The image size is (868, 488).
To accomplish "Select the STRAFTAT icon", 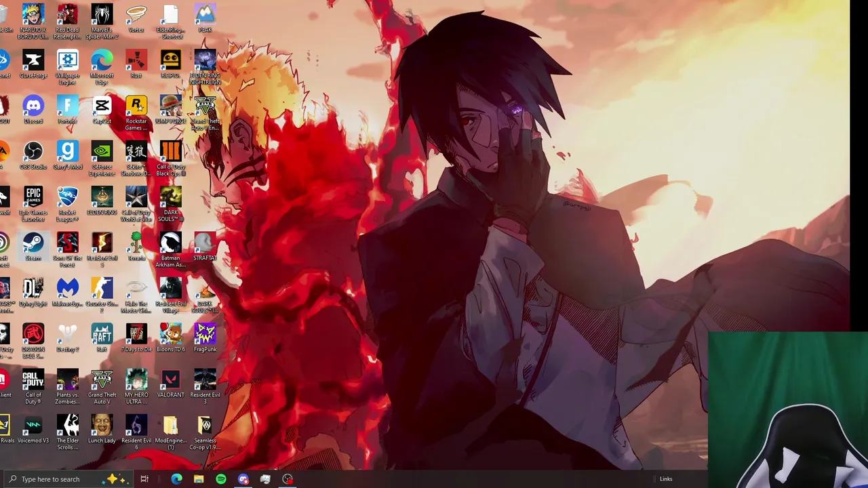I will click(205, 247).
